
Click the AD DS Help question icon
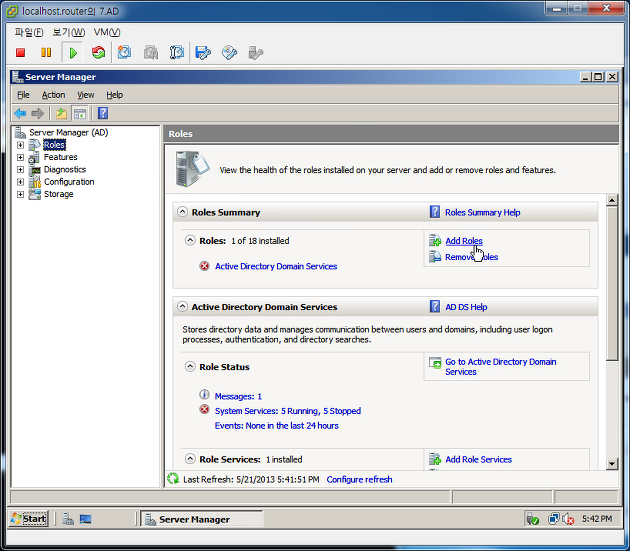pyautogui.click(x=434, y=307)
